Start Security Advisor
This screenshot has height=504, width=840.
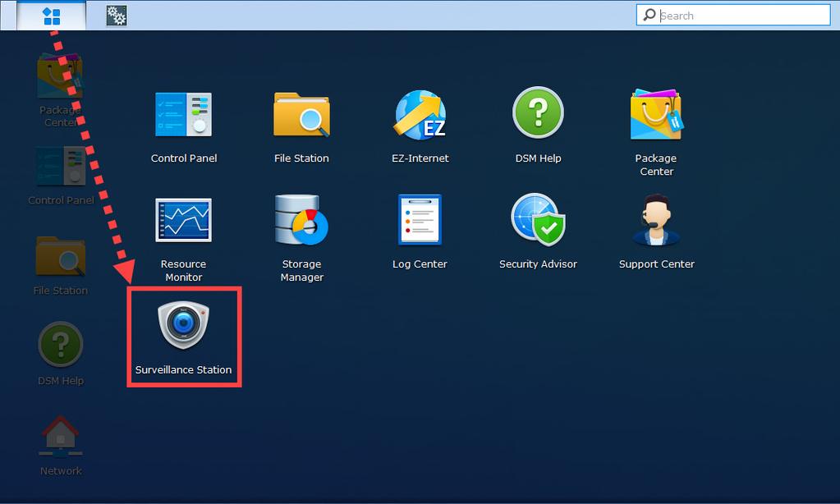click(x=538, y=231)
